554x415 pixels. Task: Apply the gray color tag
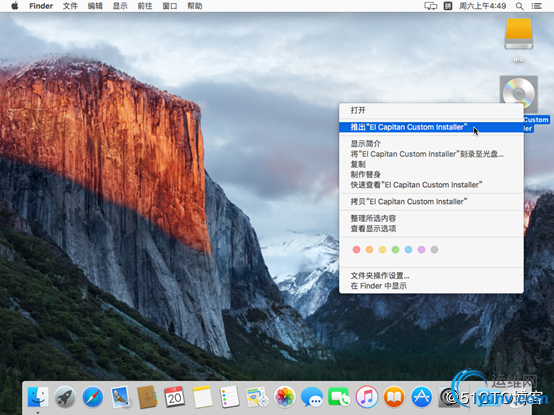point(435,250)
